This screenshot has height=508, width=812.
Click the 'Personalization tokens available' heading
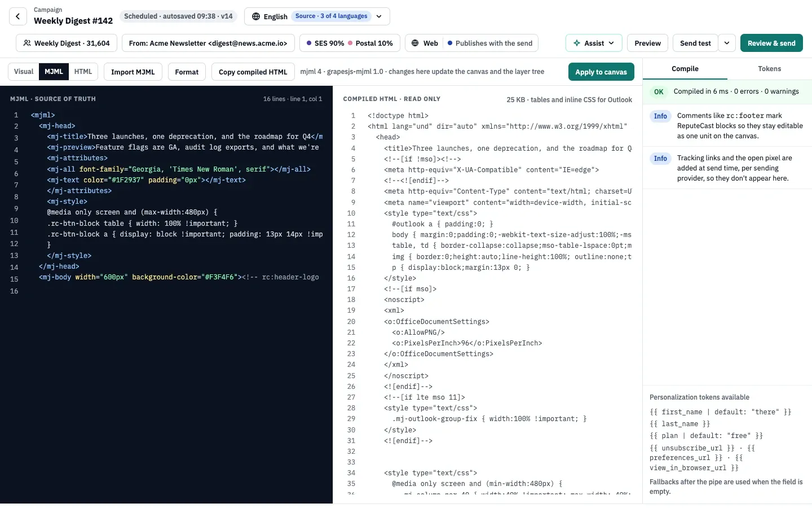pos(699,397)
